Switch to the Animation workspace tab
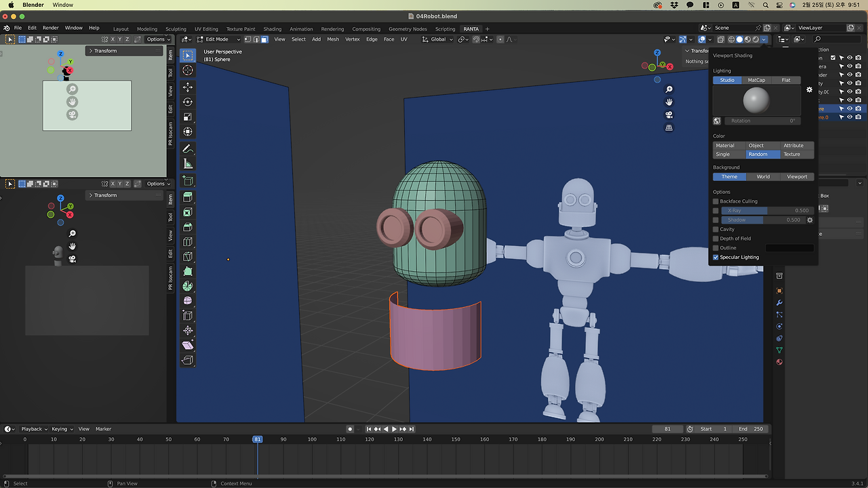This screenshot has width=868, height=488. (301, 29)
